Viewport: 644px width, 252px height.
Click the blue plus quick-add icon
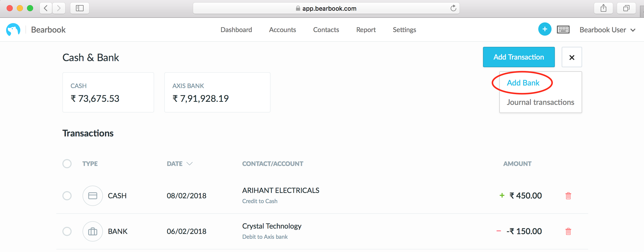click(545, 29)
